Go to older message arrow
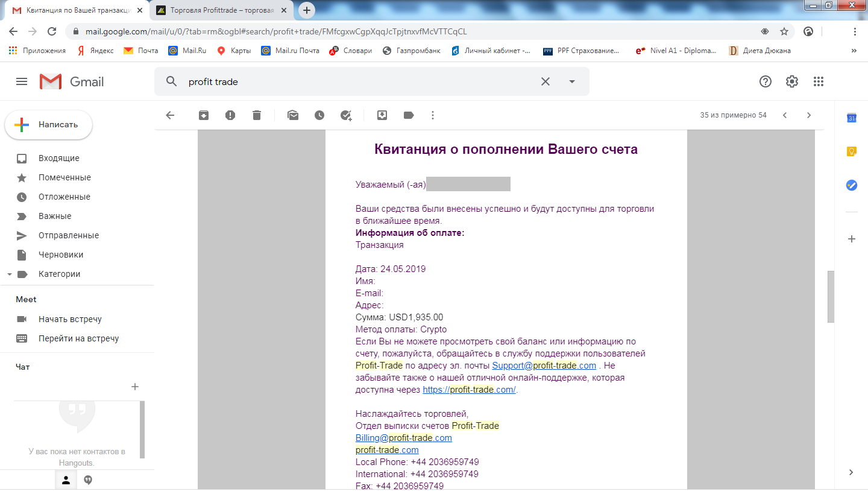 pos(809,115)
